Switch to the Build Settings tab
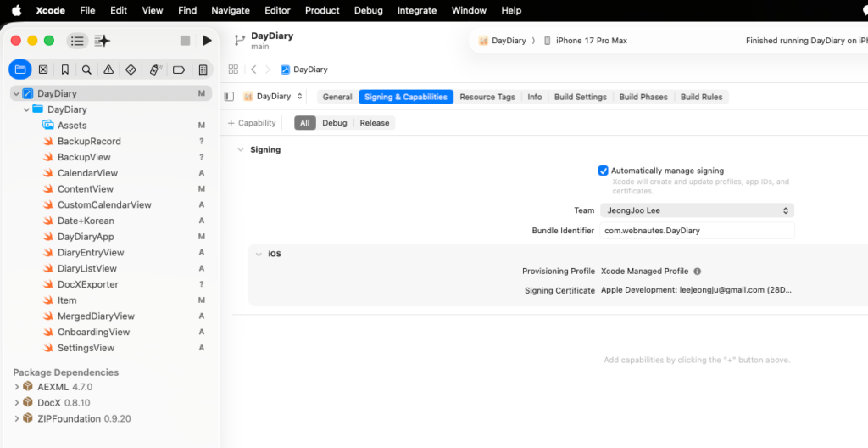 point(580,97)
